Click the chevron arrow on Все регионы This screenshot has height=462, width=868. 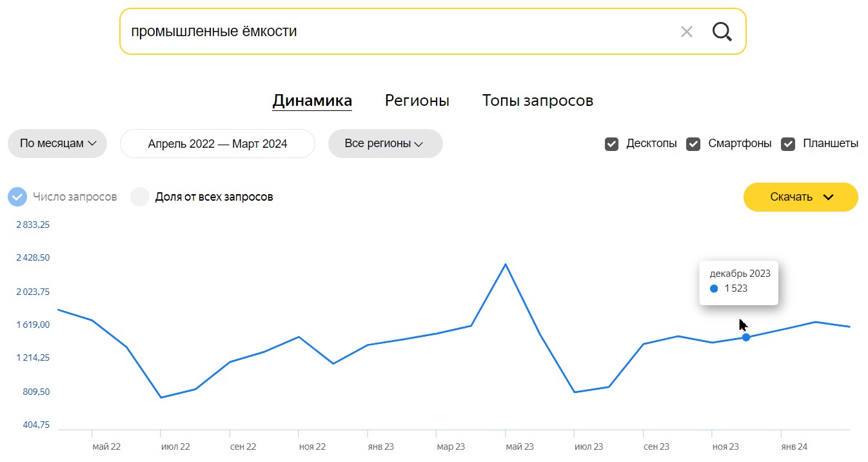click(419, 144)
